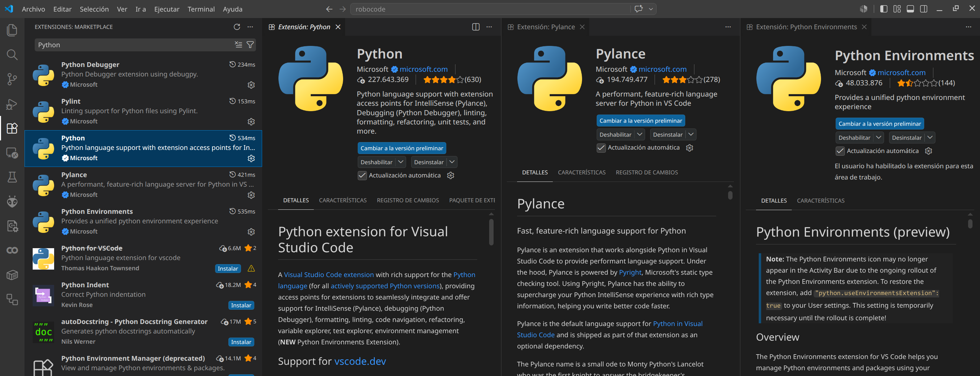
Task: Open the extensions filter funnel icon
Action: point(250,45)
